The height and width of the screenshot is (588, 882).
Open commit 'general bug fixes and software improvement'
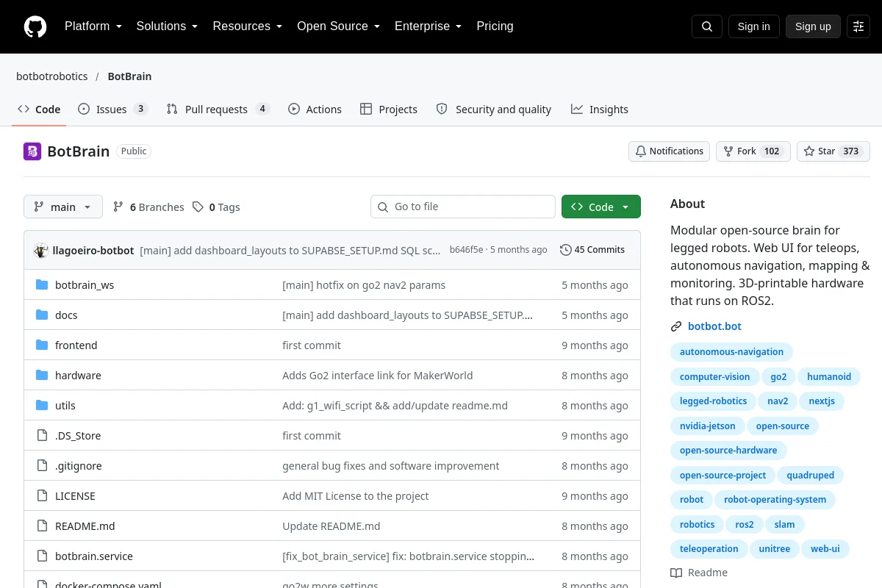tap(391, 466)
